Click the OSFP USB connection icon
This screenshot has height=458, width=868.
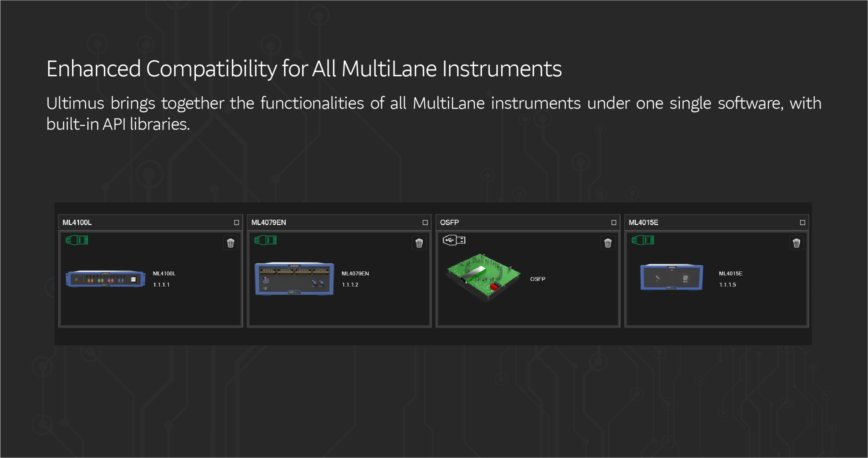(454, 240)
